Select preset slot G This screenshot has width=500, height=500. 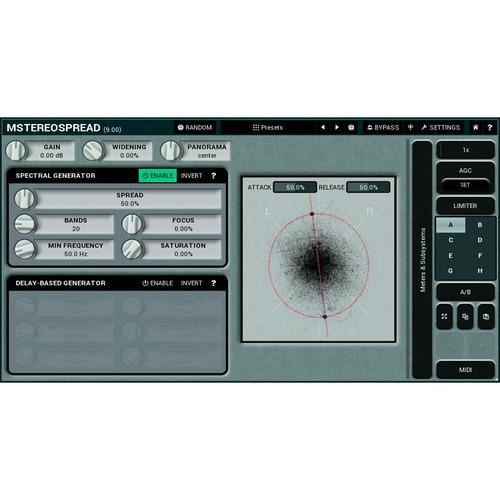point(451,271)
